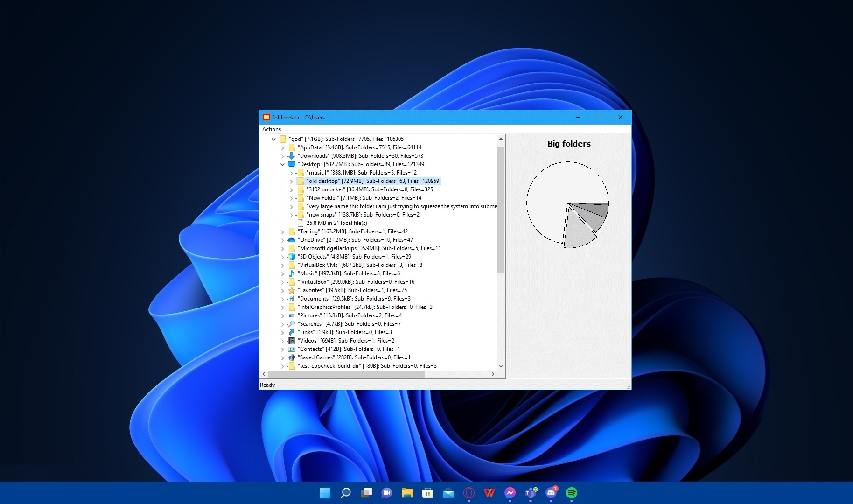
Task: Click the Music note folder icon
Action: click(292, 273)
